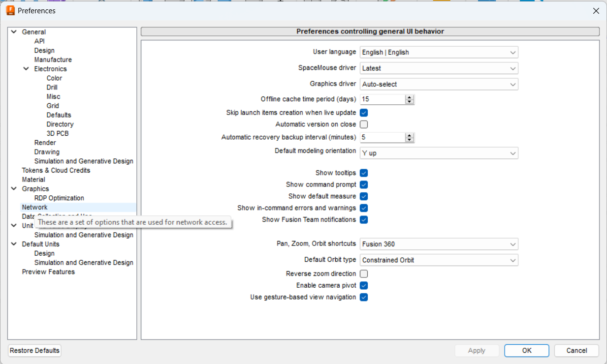Click the Fusion app icon in title bar
Viewport: 607px width, 364px height.
point(10,10)
